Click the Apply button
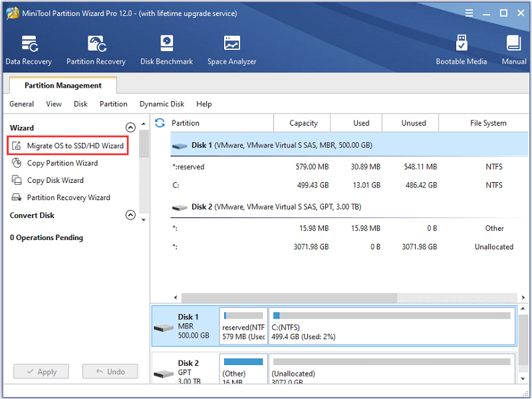The height and width of the screenshot is (399, 532). (x=41, y=372)
